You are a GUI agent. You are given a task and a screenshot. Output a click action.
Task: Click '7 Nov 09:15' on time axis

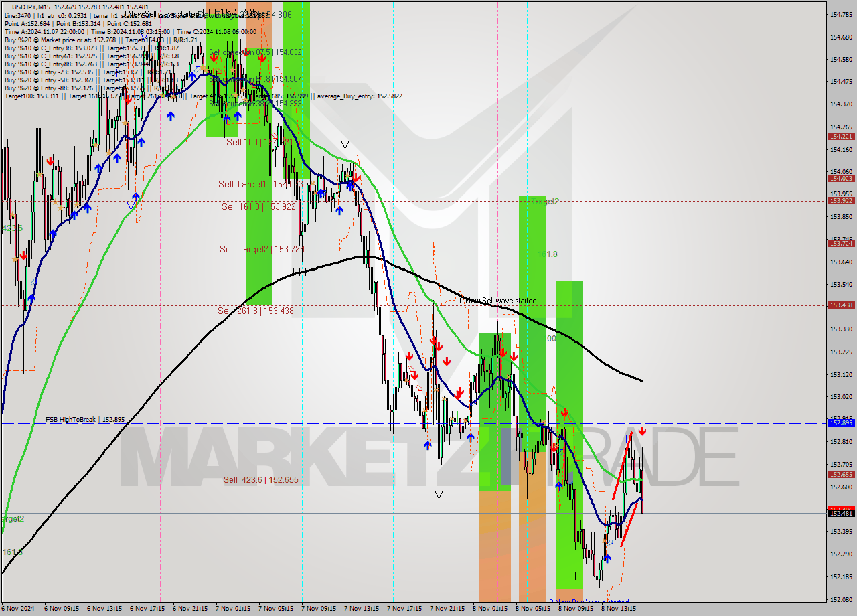[x=320, y=609]
